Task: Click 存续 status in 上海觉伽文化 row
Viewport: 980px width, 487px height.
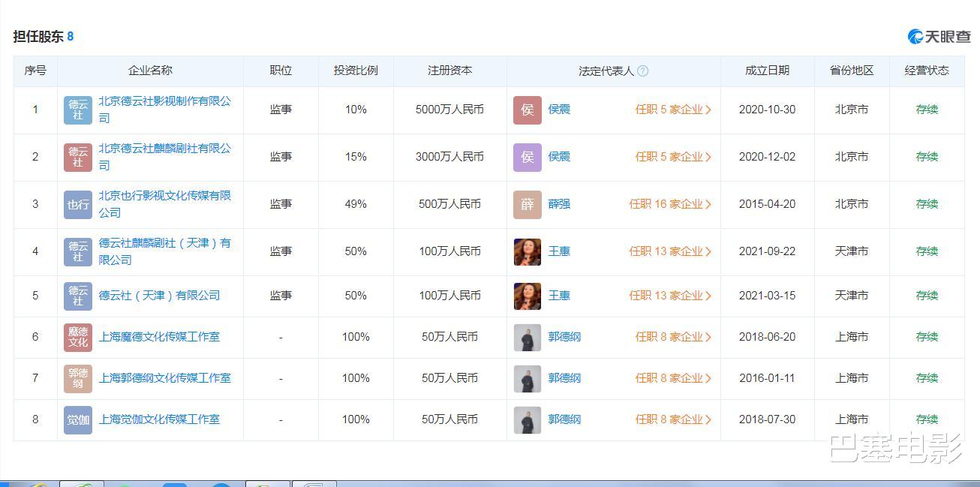Action: tap(927, 419)
